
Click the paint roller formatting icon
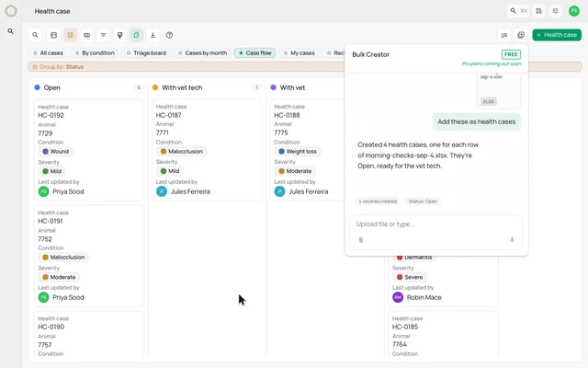119,35
